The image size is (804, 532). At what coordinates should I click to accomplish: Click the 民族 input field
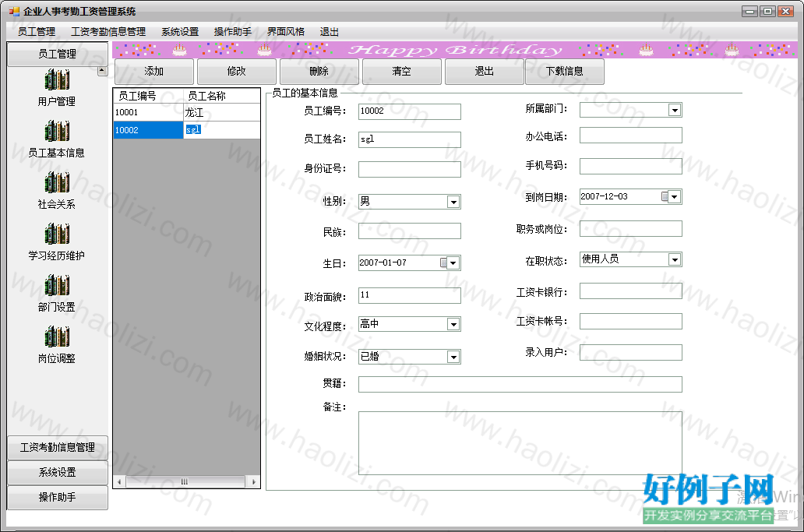[409, 231]
